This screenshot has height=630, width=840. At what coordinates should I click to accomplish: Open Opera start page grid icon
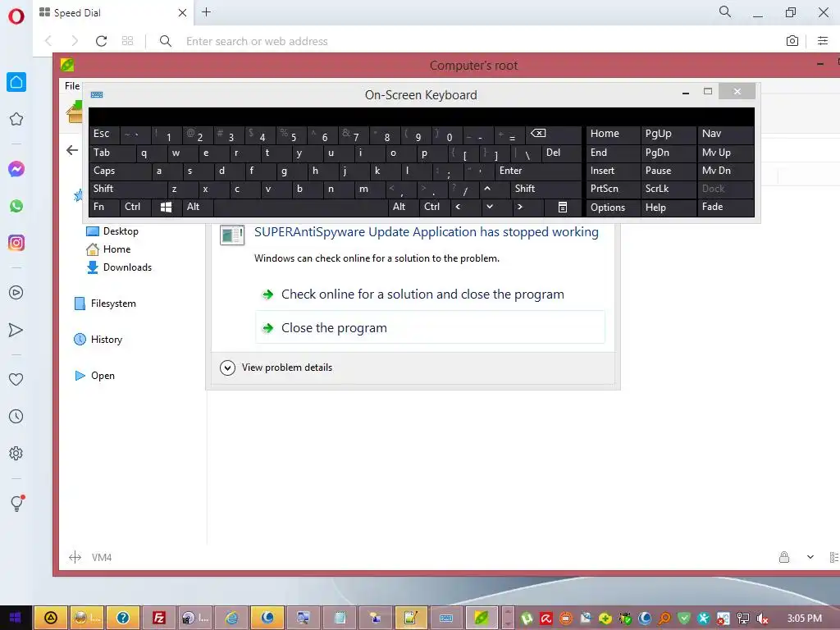point(127,41)
